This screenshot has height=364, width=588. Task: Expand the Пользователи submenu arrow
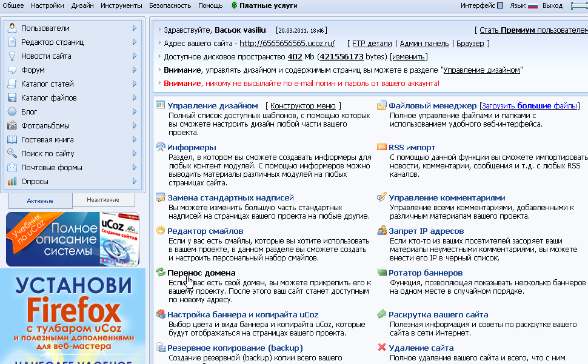(135, 28)
